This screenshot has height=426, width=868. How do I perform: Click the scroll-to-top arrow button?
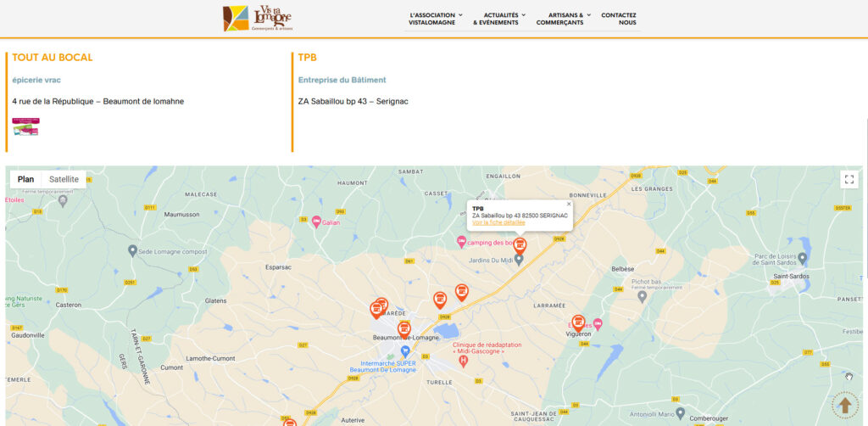pyautogui.click(x=845, y=406)
